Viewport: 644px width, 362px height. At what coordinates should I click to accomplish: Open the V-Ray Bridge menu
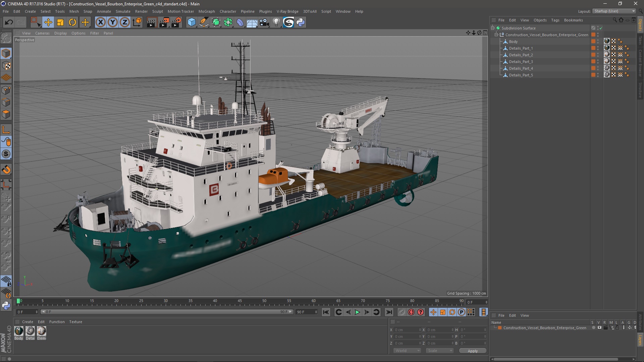pyautogui.click(x=287, y=11)
